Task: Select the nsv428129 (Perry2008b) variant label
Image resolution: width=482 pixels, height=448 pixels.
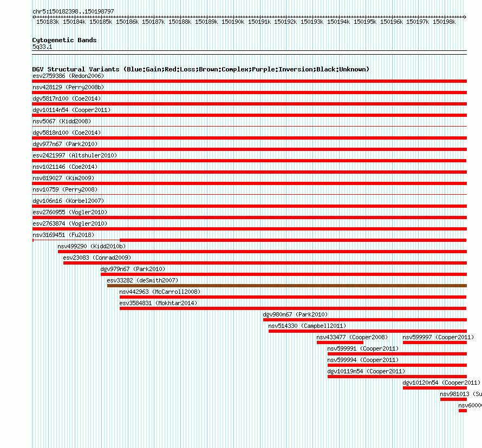Action: click(68, 87)
